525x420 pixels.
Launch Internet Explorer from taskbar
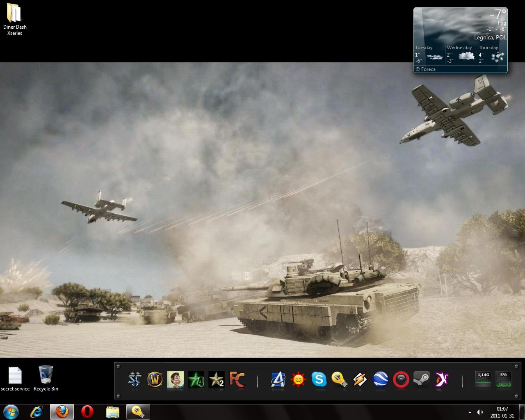pos(37,412)
